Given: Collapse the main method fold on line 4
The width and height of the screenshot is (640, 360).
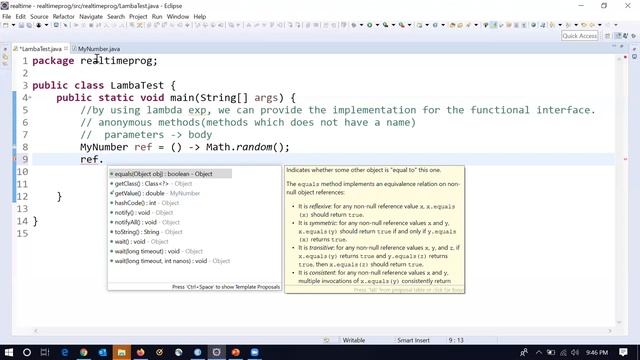Looking at the screenshot, I should (30, 98).
